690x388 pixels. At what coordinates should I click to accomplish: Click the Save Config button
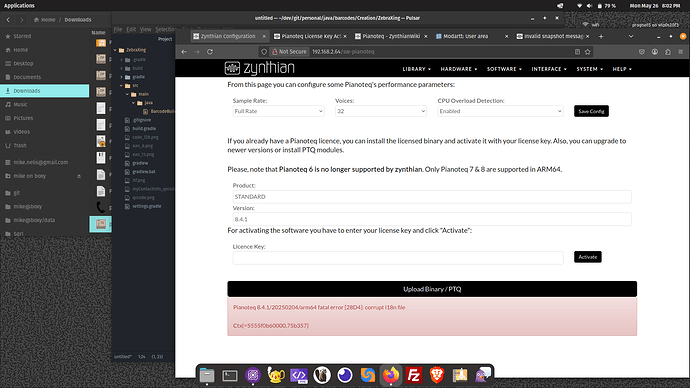coord(591,111)
